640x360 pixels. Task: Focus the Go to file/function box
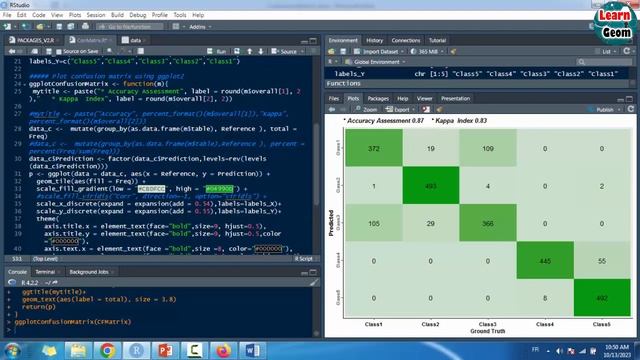(x=130, y=27)
